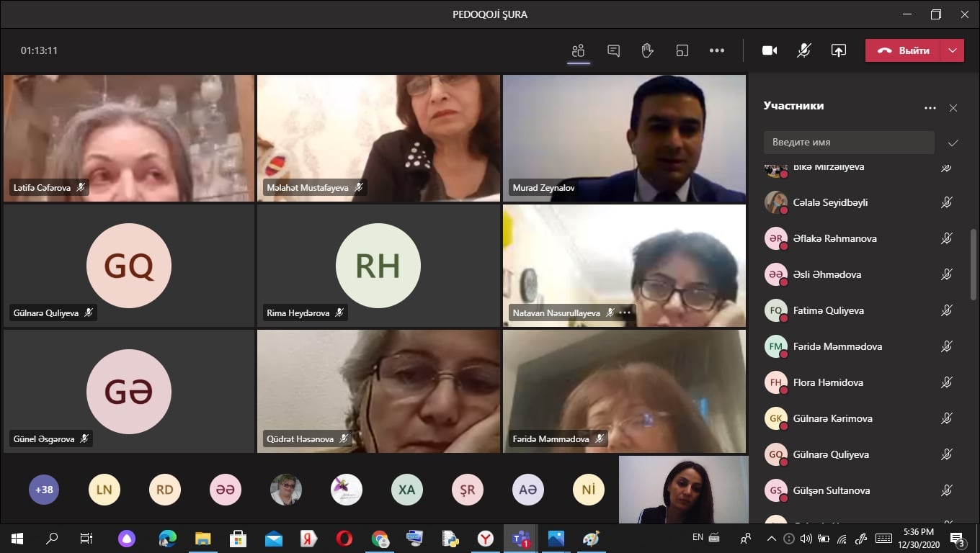Click the share screen icon

point(838,50)
